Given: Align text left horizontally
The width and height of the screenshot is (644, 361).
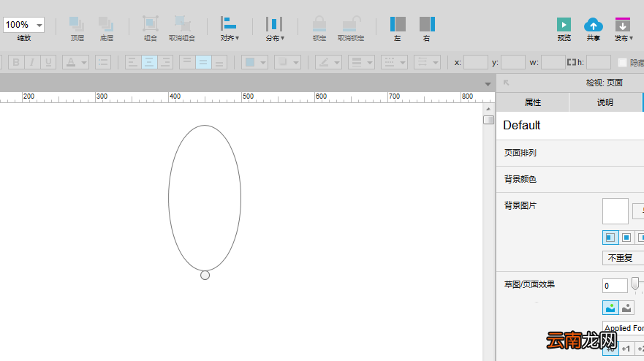Looking at the screenshot, I should tap(132, 62).
